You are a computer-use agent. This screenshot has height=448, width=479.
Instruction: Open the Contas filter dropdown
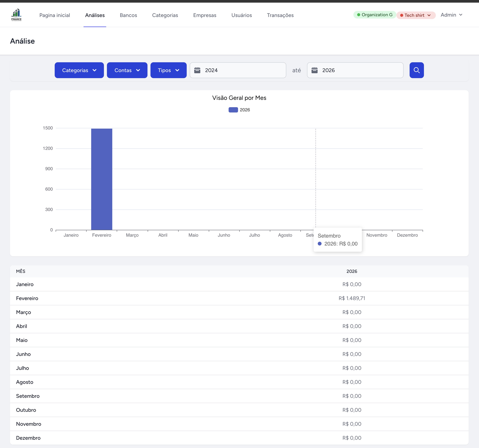127,70
